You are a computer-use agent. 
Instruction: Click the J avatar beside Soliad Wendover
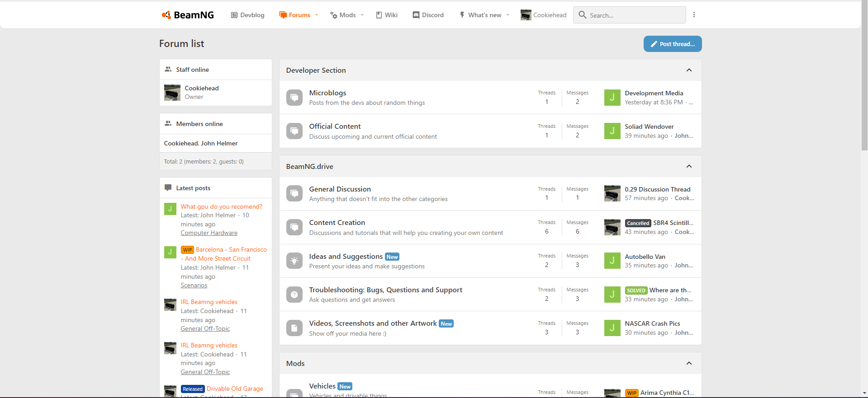click(612, 131)
